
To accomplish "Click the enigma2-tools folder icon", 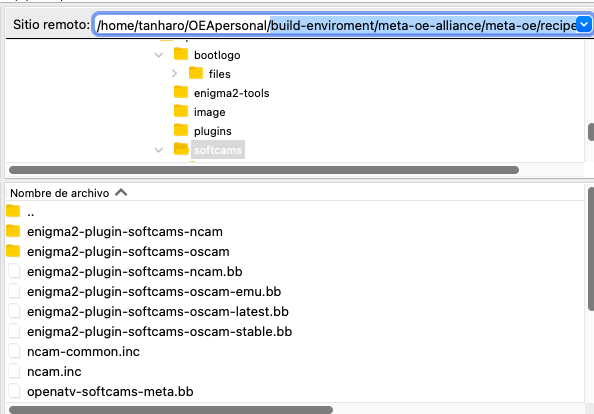I will (x=181, y=92).
